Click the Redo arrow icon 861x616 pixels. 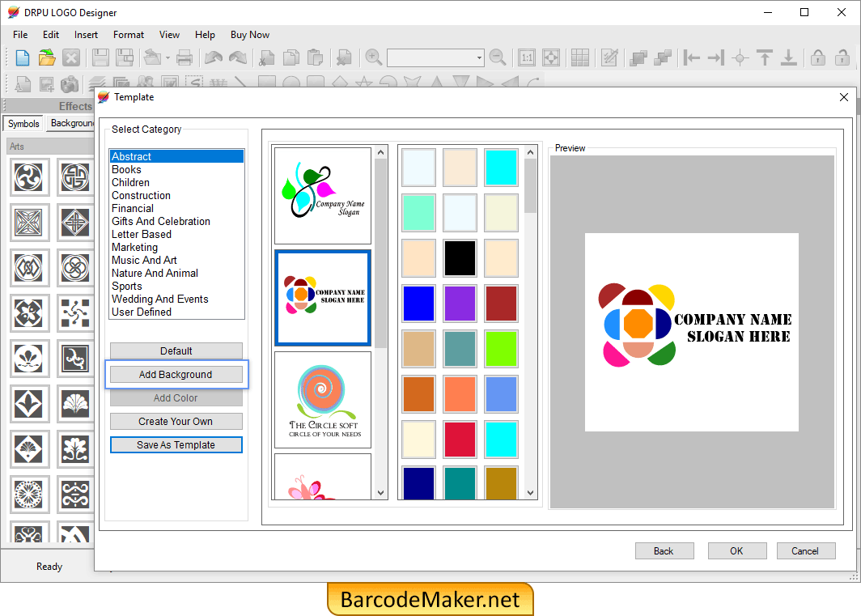coord(238,57)
